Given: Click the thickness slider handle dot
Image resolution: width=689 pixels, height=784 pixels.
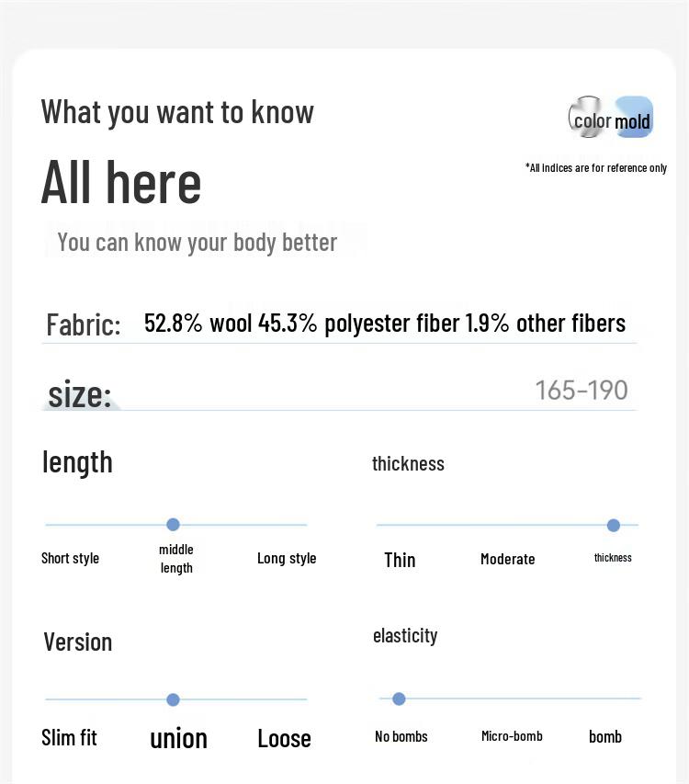Looking at the screenshot, I should click(x=614, y=526).
